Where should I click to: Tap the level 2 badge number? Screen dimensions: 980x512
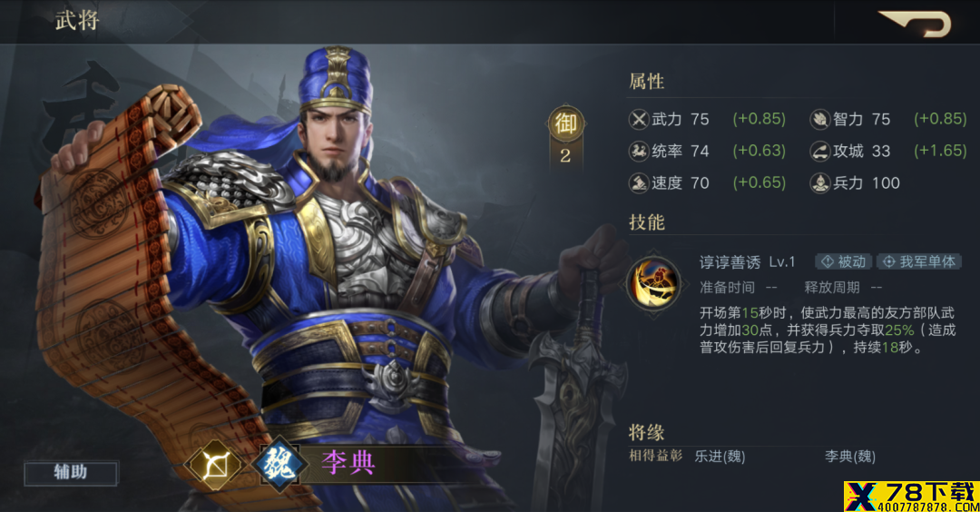click(565, 155)
